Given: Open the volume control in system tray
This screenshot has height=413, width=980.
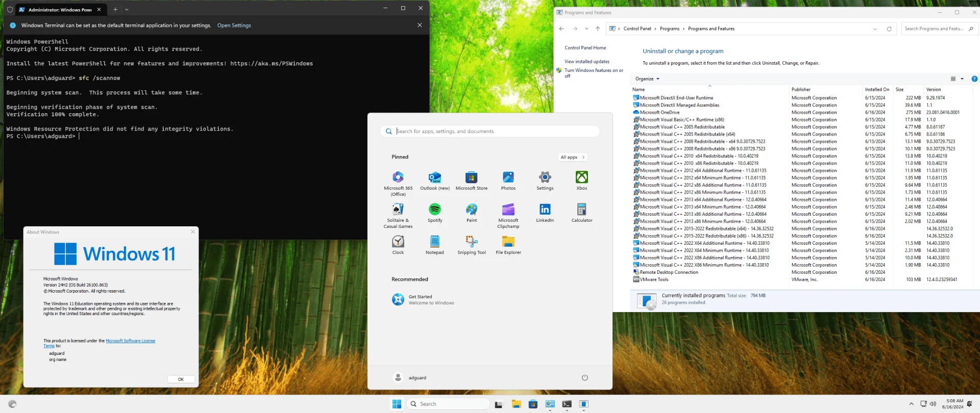Looking at the screenshot, I should click(x=933, y=404).
